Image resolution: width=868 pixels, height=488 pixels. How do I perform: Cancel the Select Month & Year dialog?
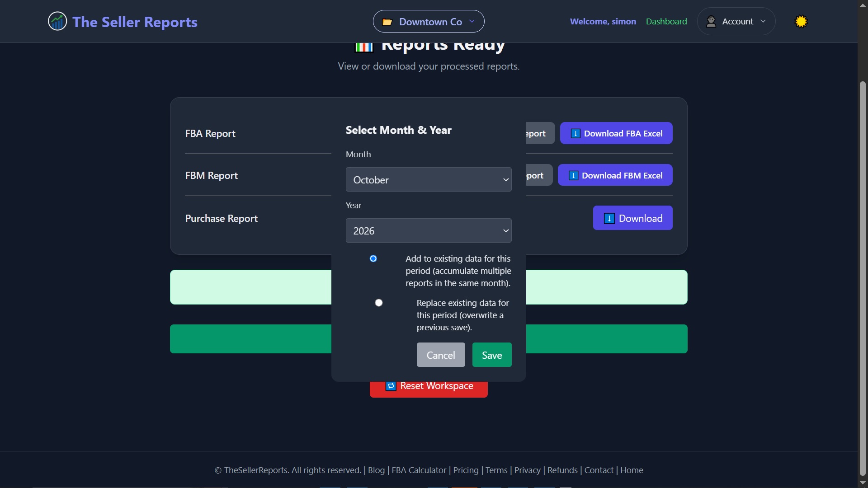point(441,355)
